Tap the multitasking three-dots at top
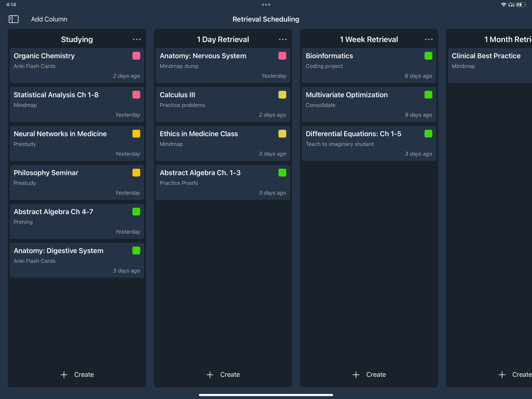 [266, 4]
